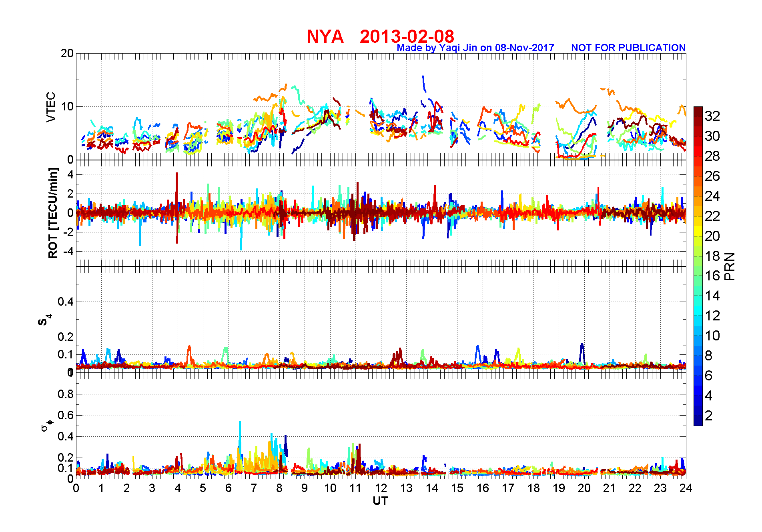Select the UT axis tick label 23

pyautogui.click(x=660, y=488)
